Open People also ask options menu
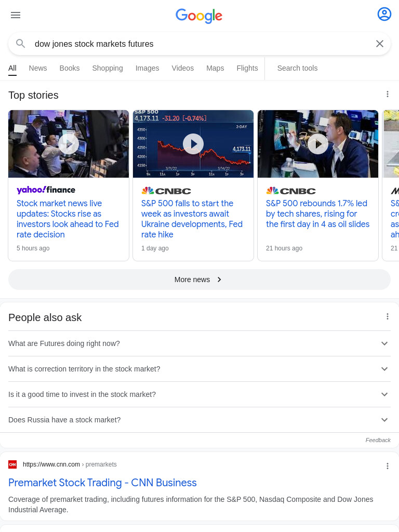This screenshot has height=532, width=399. 387,316
